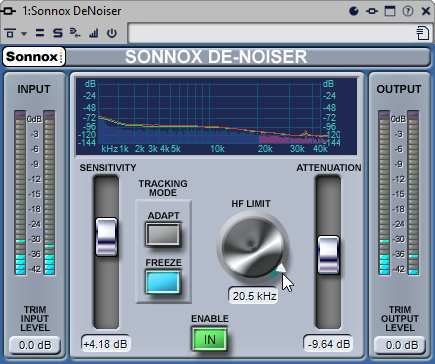Screen dimensions: 435x364
Task: Click the noise spectrum display graph
Action: (217, 116)
